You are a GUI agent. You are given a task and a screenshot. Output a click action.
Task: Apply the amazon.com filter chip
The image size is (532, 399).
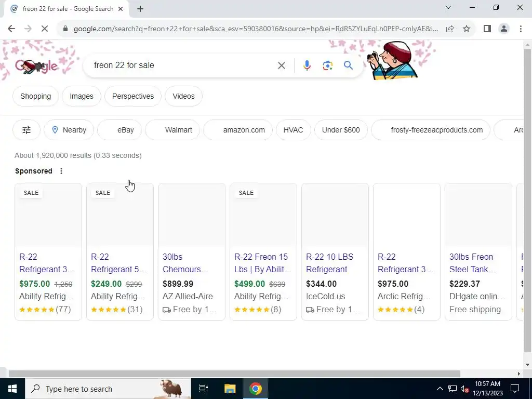[238, 130]
